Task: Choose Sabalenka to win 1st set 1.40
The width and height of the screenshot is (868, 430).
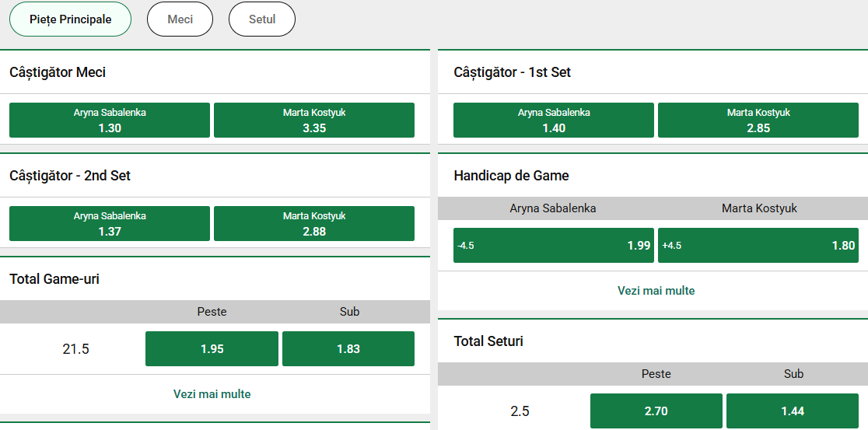Action: [x=554, y=121]
